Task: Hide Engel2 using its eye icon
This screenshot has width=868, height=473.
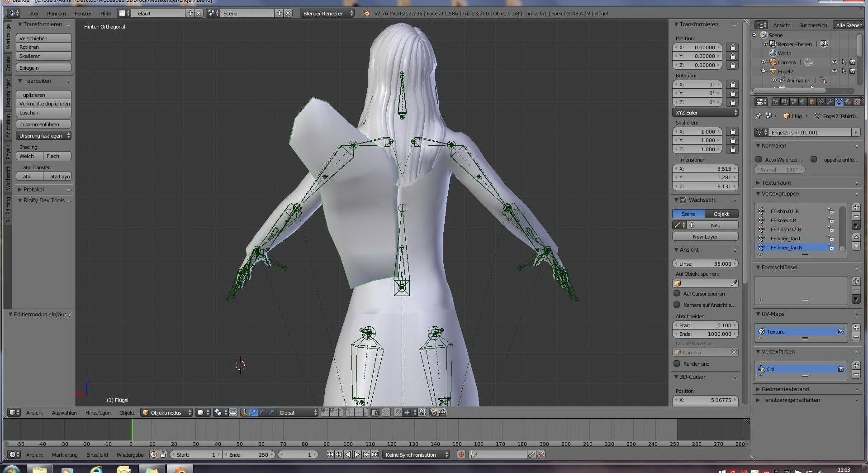Action: point(834,71)
